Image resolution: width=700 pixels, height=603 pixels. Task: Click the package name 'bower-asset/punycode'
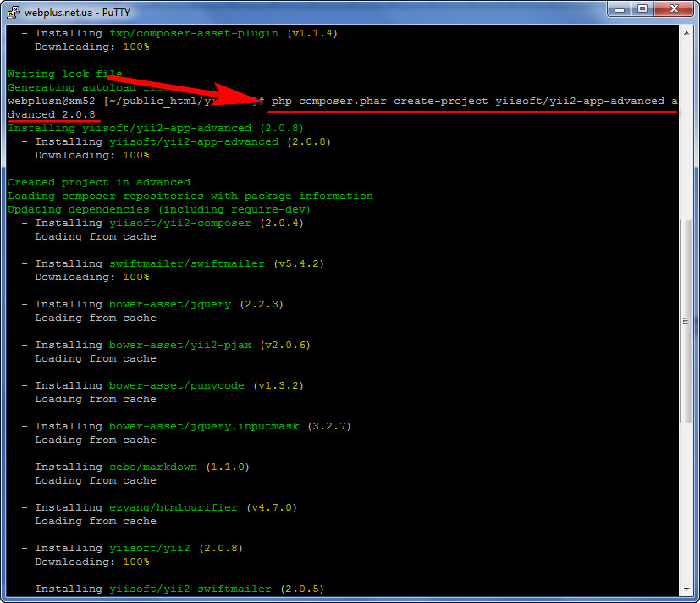point(177,386)
